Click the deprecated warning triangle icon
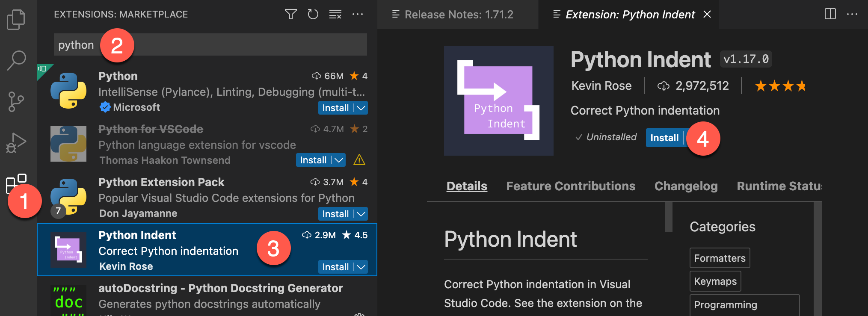The width and height of the screenshot is (868, 316). tap(359, 160)
